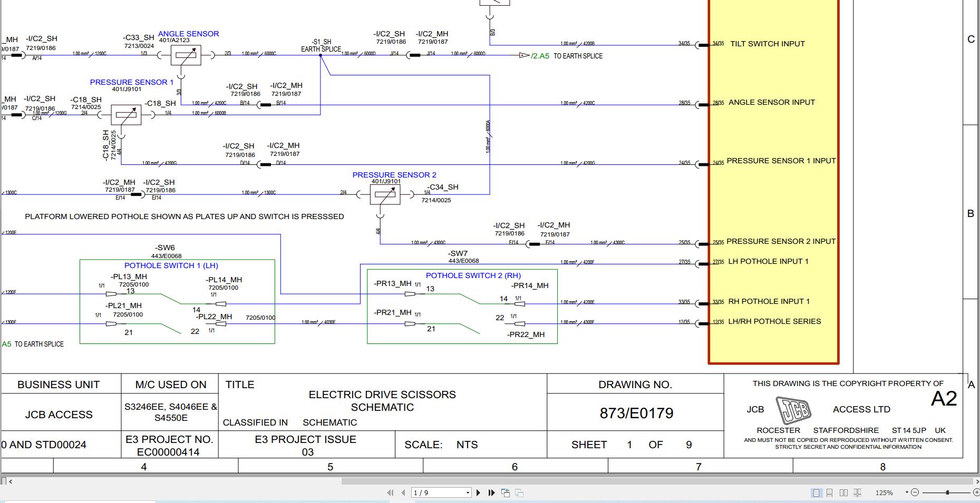Image resolution: width=980 pixels, height=503 pixels.
Task: Go forward to the next view
Action: (x=519, y=493)
